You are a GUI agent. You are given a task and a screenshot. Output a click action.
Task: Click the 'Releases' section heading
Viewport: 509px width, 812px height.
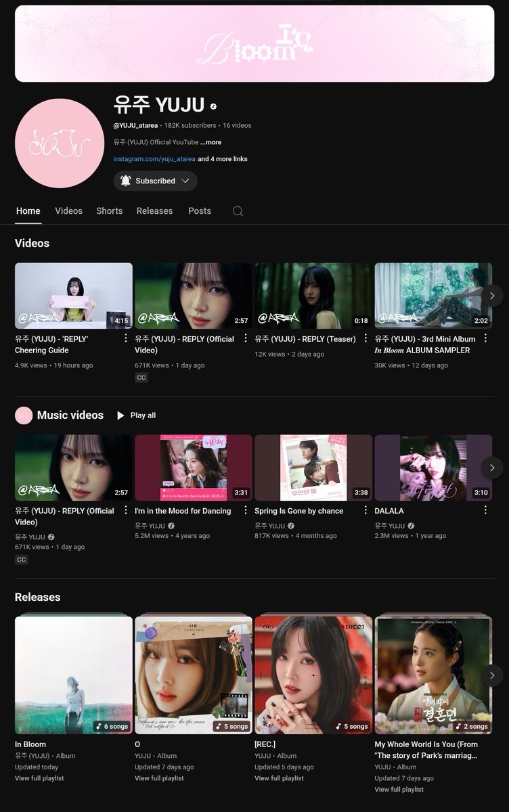(38, 597)
